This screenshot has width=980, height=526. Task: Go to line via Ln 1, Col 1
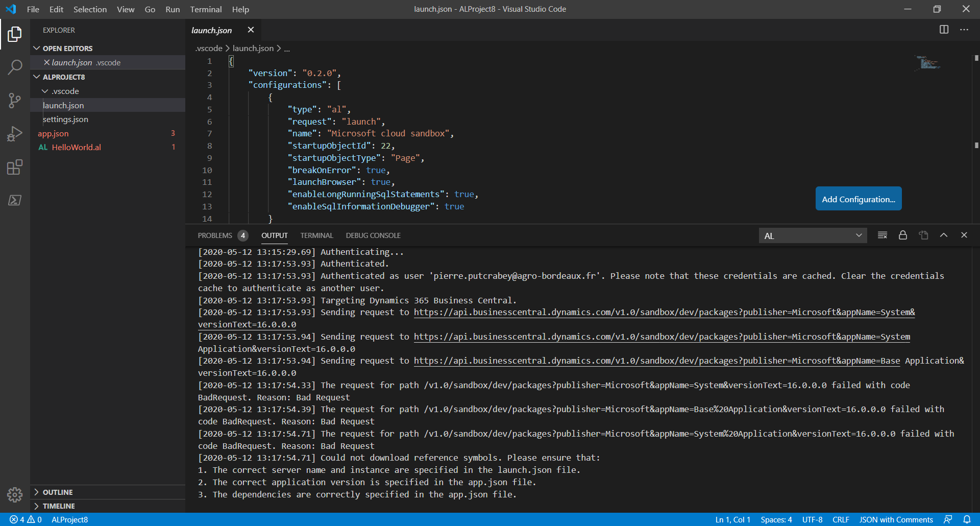coord(732,519)
